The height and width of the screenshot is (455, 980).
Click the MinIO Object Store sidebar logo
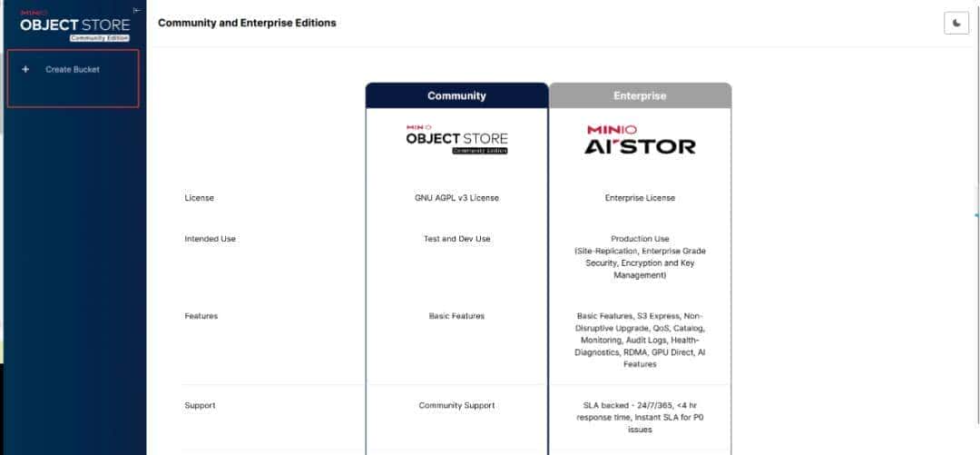[75, 25]
